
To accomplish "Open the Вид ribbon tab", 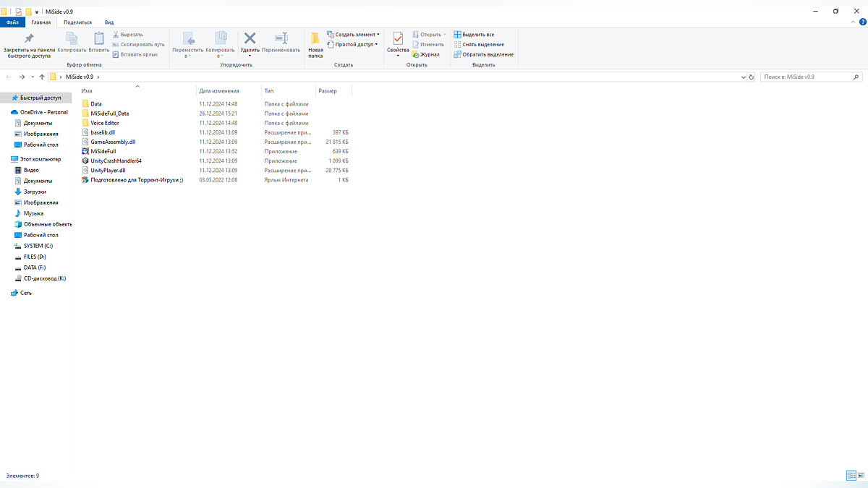I will coord(109,22).
